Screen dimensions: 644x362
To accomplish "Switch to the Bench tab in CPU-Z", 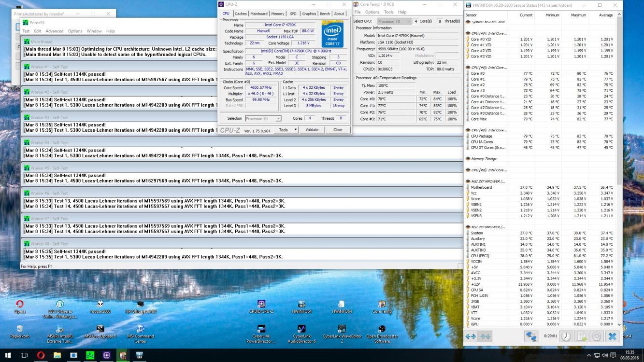I will pos(325,14).
